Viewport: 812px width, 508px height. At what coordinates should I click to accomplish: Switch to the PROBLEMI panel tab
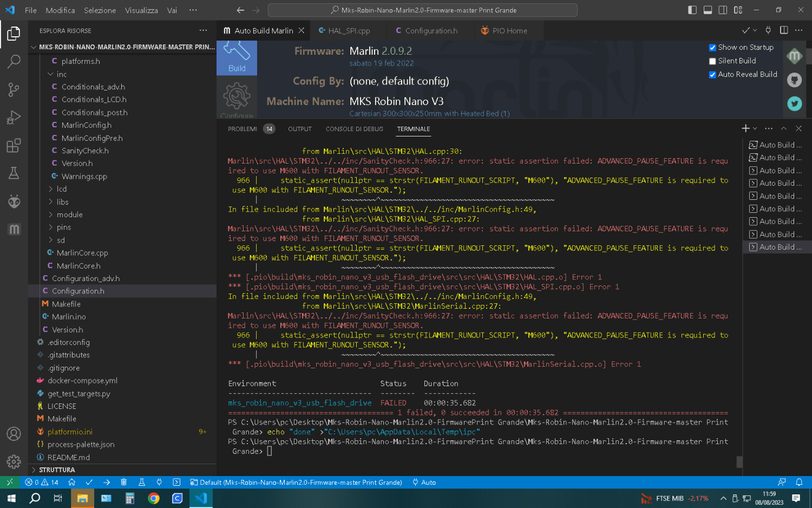click(x=243, y=129)
